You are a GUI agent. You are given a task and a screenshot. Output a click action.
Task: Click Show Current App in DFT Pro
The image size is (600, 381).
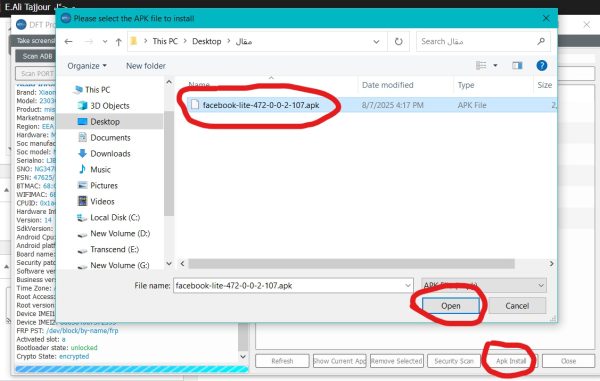pos(339,361)
